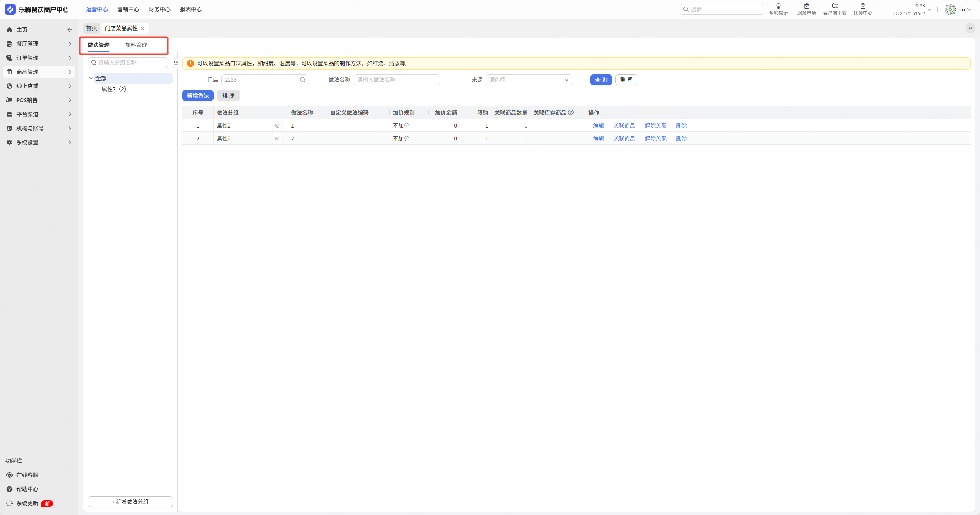Screen dimensions: 980x515
Task: Click the help icon next to 关联库存商品
Action: [x=571, y=113]
